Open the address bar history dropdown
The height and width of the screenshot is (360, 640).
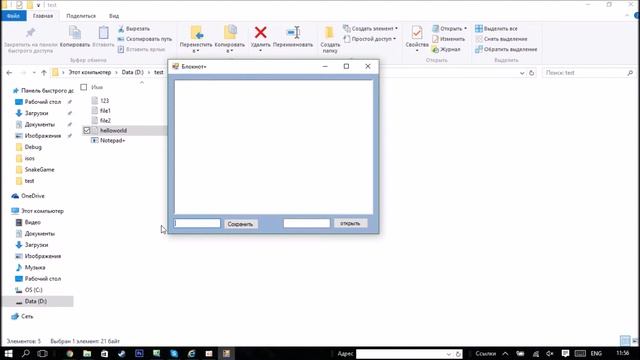pos(522,73)
